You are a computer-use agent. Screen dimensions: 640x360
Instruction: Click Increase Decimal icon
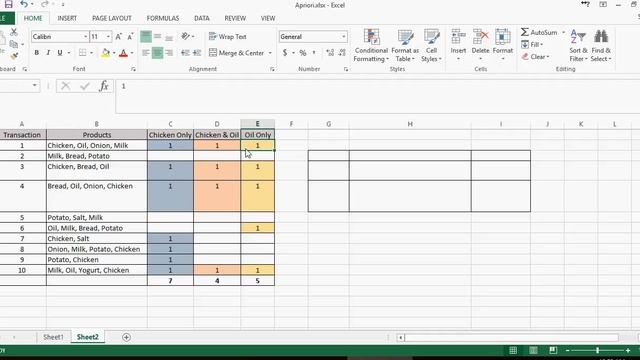[330, 53]
